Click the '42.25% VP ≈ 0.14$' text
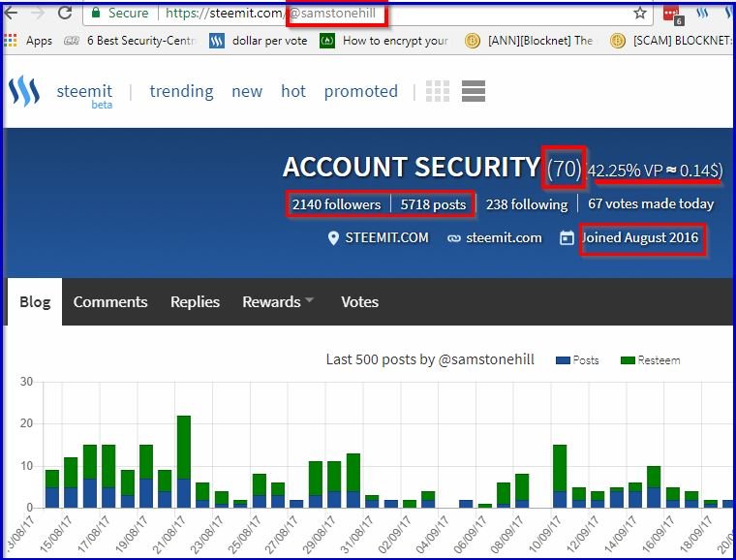The image size is (736, 560). pos(656,171)
